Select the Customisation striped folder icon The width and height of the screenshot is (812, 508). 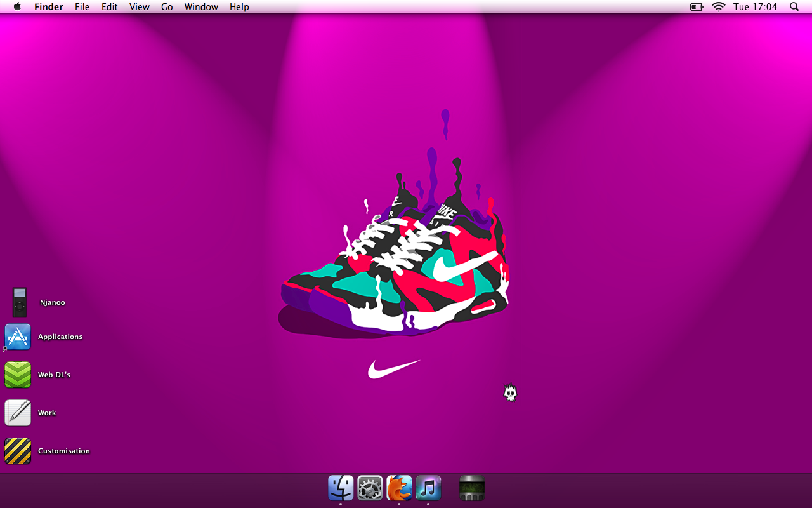point(18,451)
